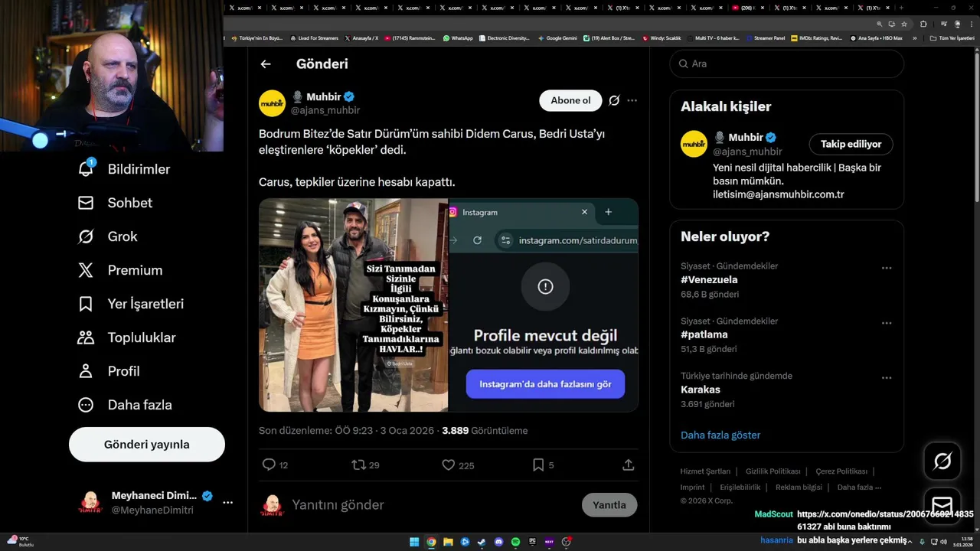The height and width of the screenshot is (551, 980).
Task: Open the photo of the couple
Action: pyautogui.click(x=353, y=305)
